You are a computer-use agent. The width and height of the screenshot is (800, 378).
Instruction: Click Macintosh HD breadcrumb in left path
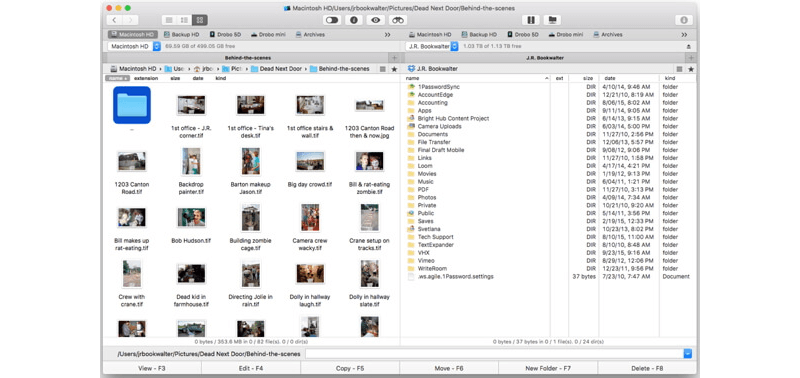click(x=133, y=69)
